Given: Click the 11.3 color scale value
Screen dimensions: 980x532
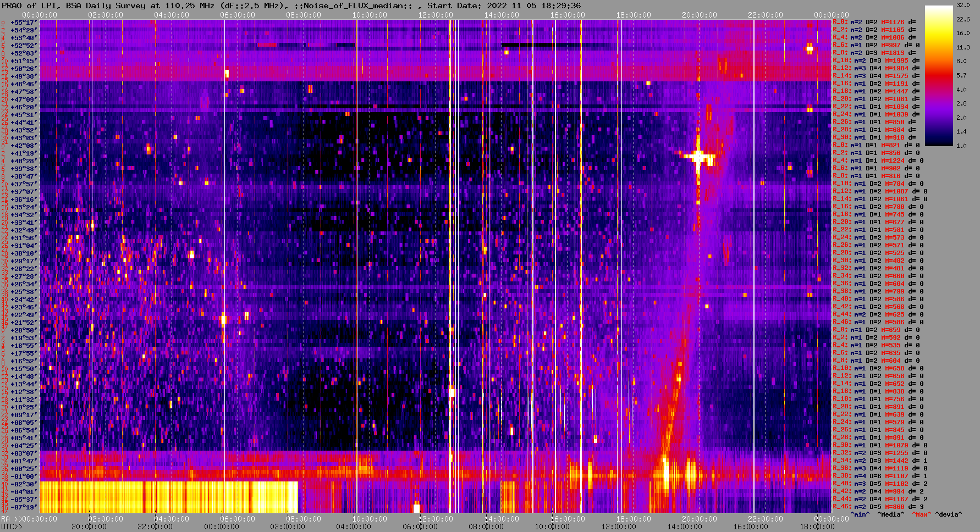Looking at the screenshot, I should pos(963,48).
